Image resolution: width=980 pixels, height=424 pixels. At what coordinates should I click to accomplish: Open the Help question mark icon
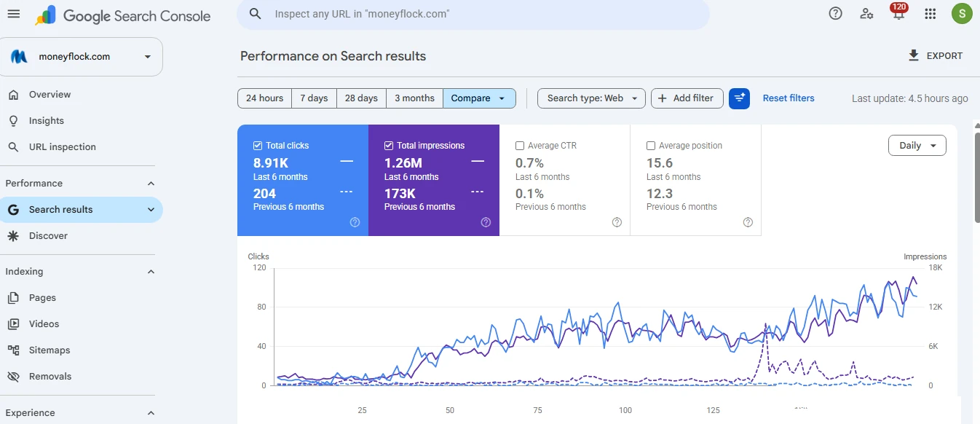pyautogui.click(x=836, y=13)
